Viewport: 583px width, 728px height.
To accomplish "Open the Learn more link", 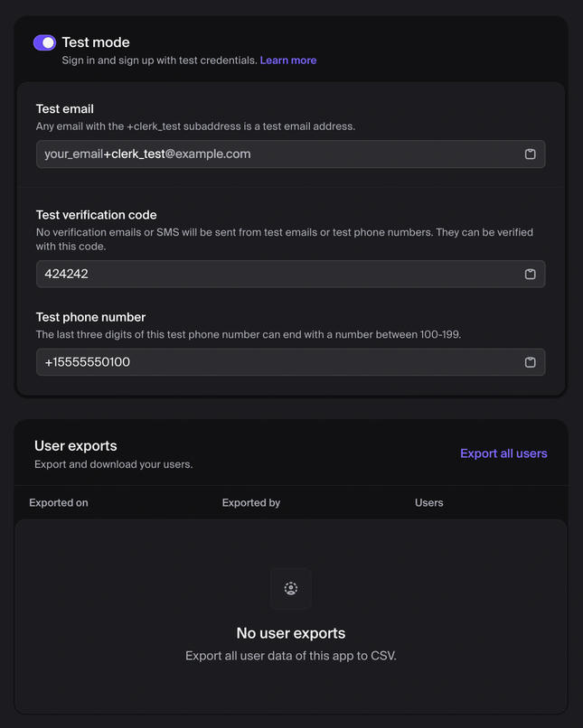I will pyautogui.click(x=288, y=60).
